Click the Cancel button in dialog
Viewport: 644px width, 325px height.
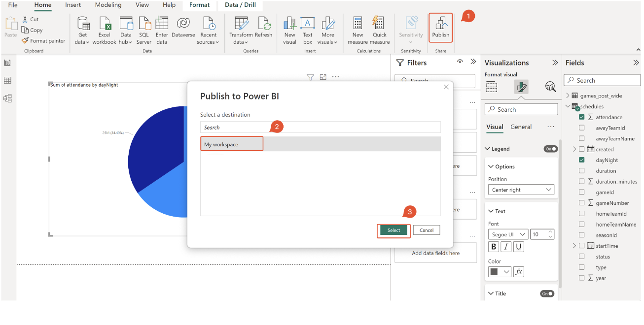pos(427,230)
